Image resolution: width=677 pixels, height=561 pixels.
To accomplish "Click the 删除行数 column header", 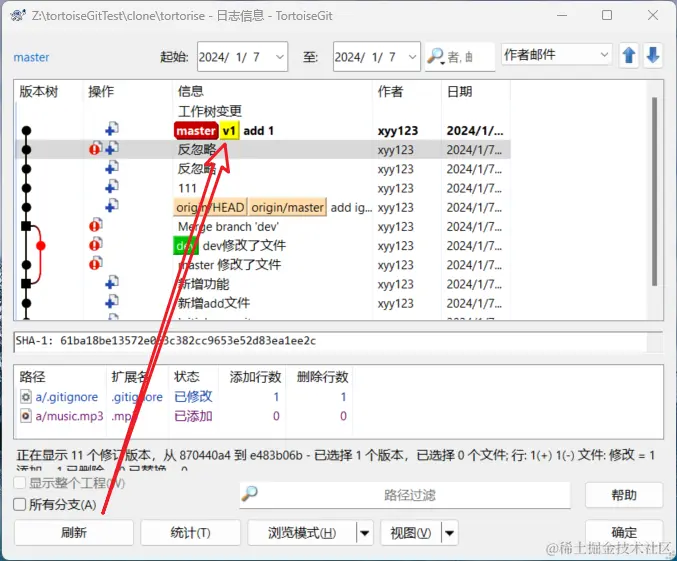I will pos(323,377).
